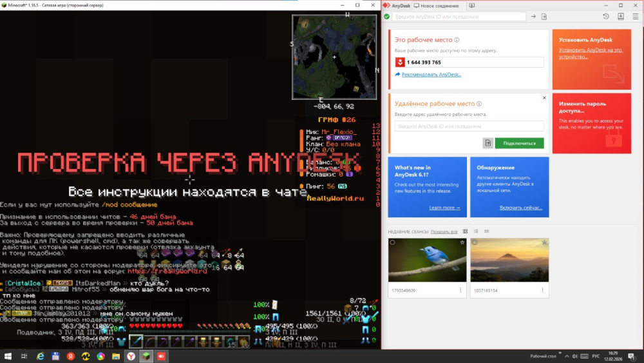Screen dimensions: 644x363
Task: Follow 'Рекомендовать AnyDesk...' link
Action: point(431,74)
